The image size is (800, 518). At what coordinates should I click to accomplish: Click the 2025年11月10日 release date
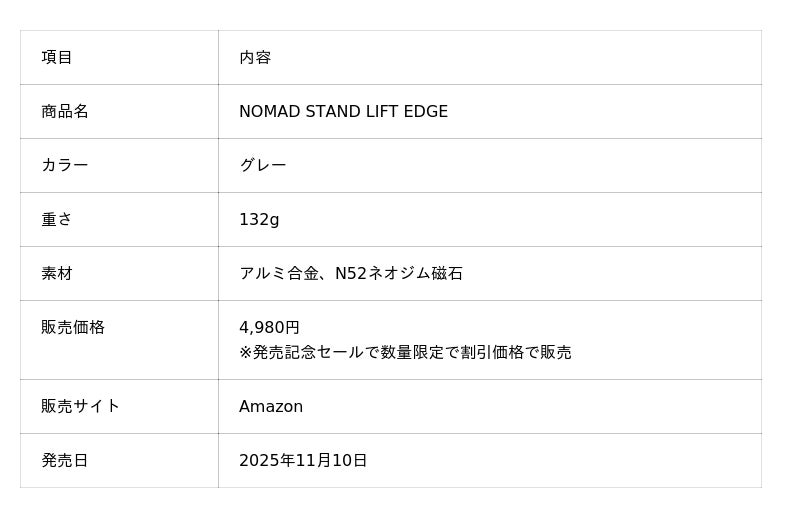[303, 461]
